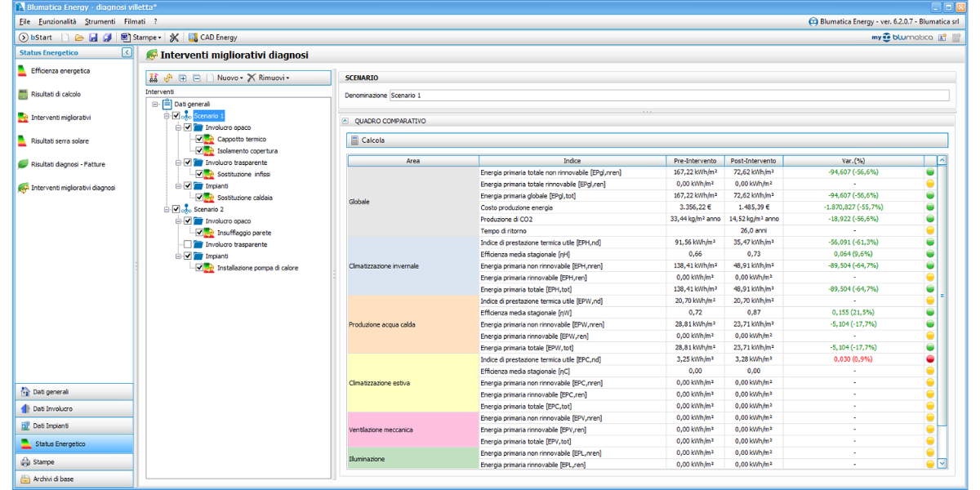Switch to the Dati Involucro section
Screen dimensions: 980x490
[52, 408]
